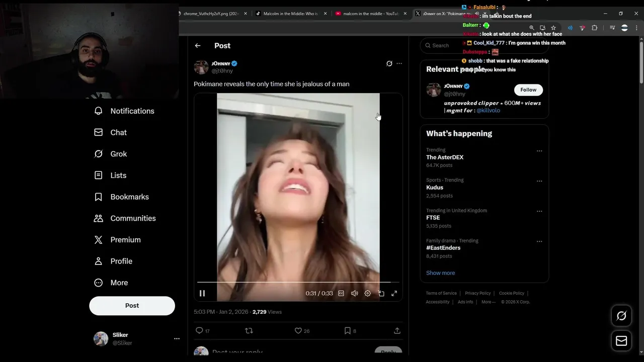Open the floating Grok button
This screenshot has width=644, height=362.
pos(621,316)
